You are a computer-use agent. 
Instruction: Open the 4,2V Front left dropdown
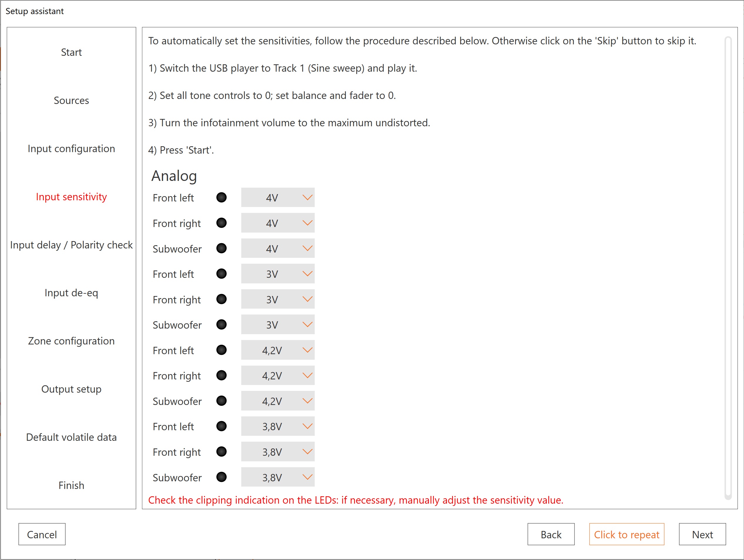(278, 350)
